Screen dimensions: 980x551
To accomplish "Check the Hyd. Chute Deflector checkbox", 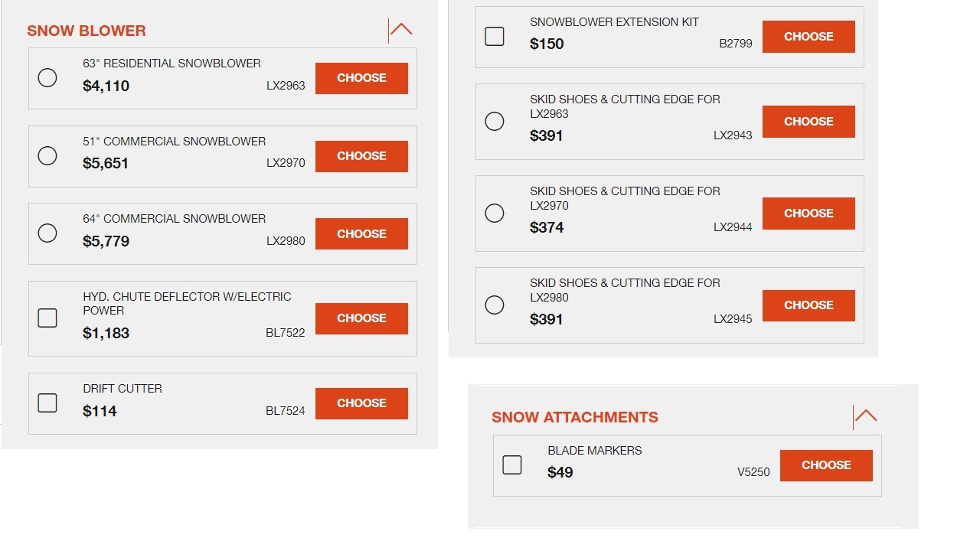I will coord(47,318).
